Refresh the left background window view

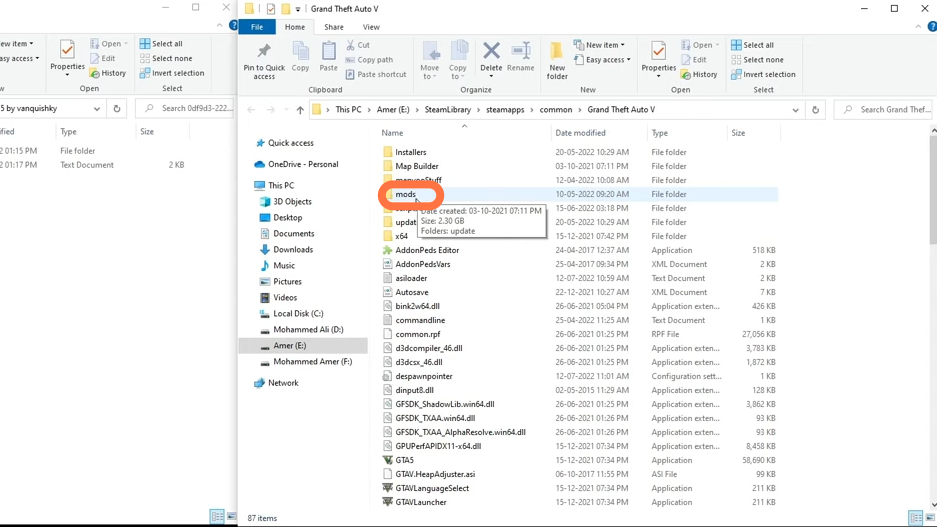(117, 109)
